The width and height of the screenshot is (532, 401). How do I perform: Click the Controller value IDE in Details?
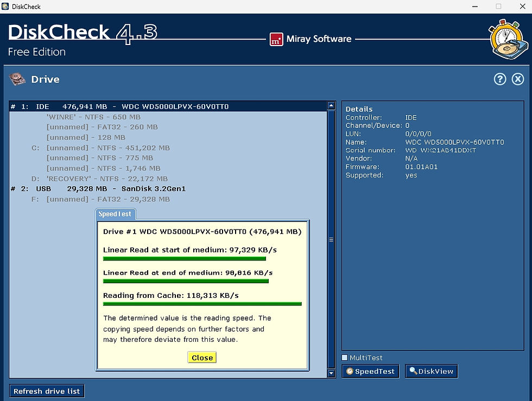(x=411, y=117)
